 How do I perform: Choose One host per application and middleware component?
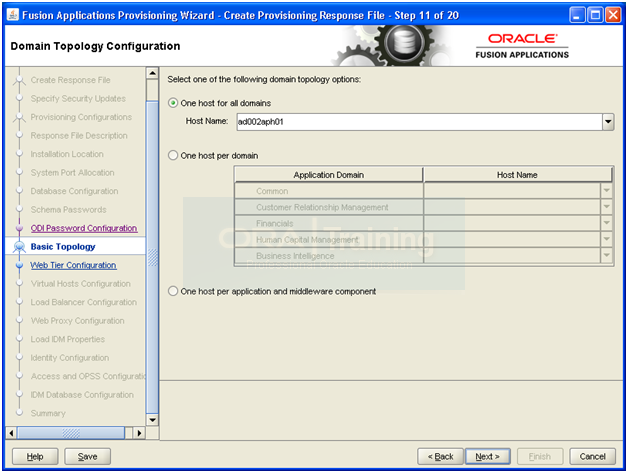tap(173, 291)
